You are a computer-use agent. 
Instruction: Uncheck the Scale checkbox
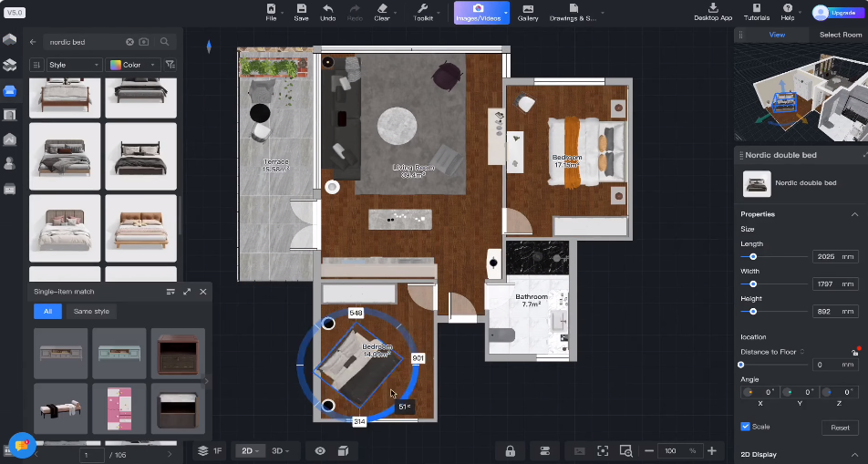745,427
